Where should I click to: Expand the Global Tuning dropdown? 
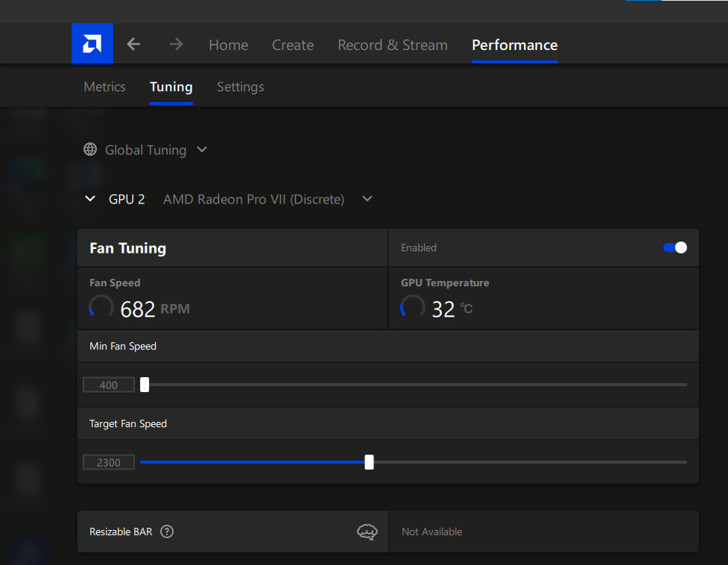tap(202, 150)
